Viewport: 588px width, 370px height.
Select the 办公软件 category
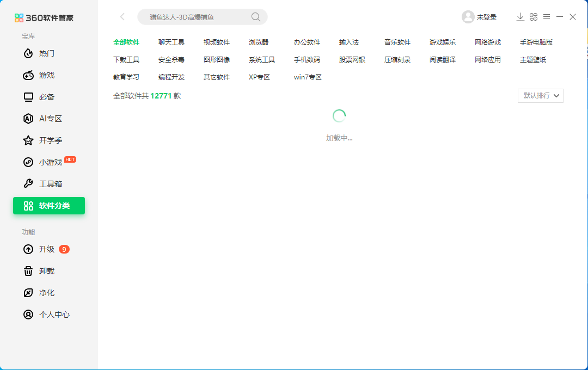coord(307,42)
